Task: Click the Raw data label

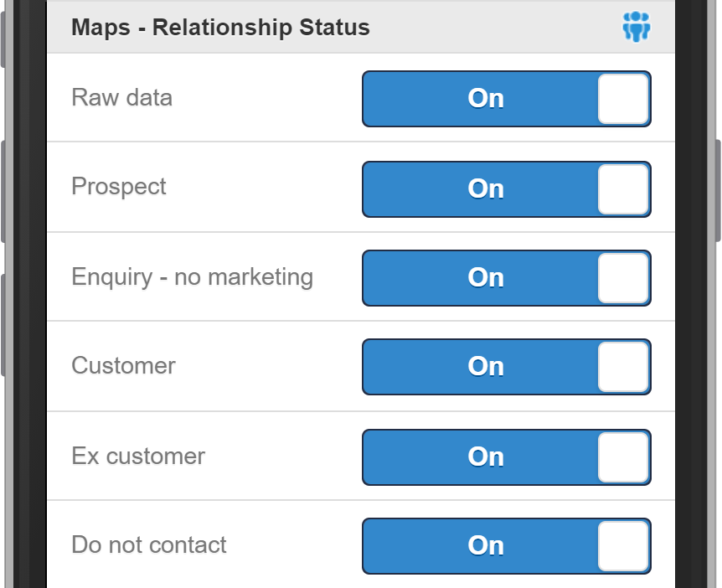Action: tap(121, 98)
